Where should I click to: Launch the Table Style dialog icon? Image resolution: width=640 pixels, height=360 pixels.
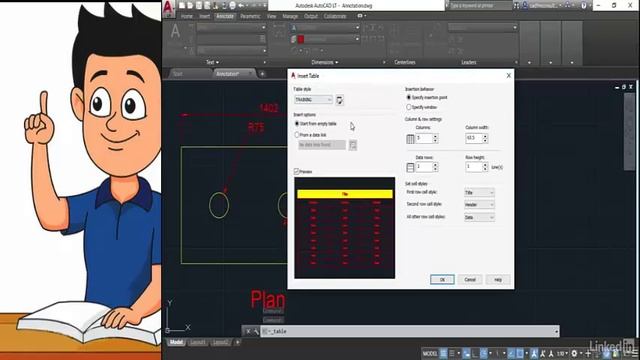click(x=340, y=100)
